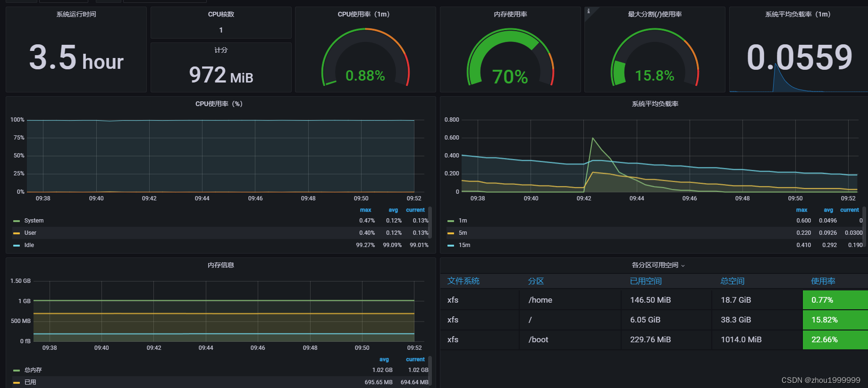Open the 计分 panel title menu
The image size is (868, 388).
[221, 50]
